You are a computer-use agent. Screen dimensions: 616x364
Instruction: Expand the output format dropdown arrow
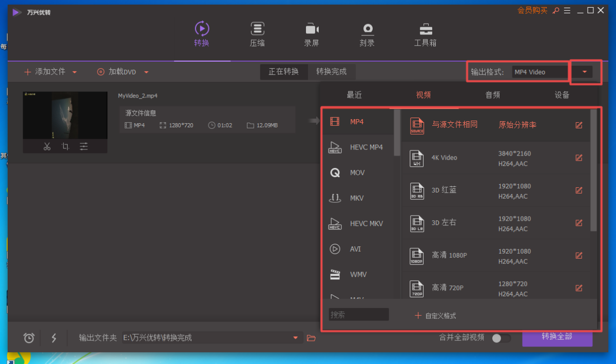click(585, 72)
